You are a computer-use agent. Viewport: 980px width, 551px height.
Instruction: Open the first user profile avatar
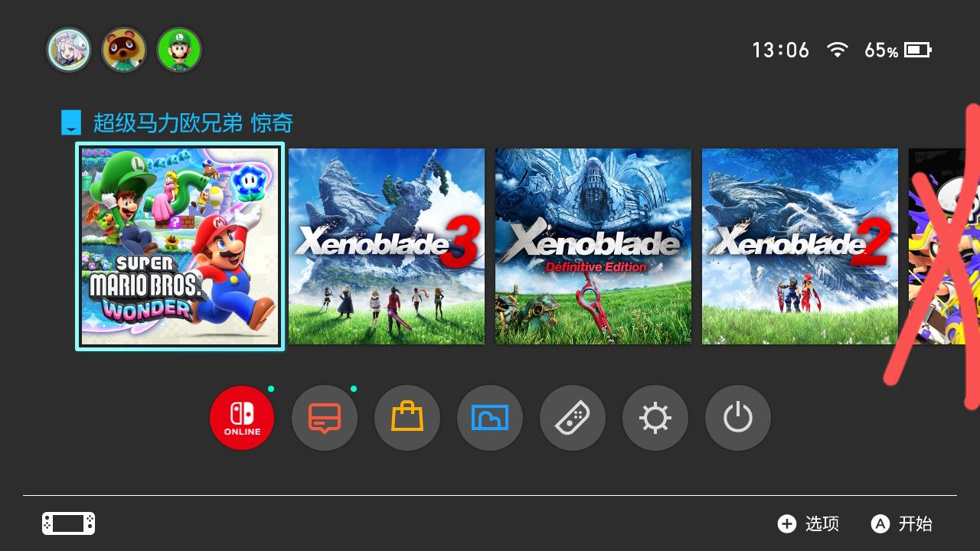69,50
